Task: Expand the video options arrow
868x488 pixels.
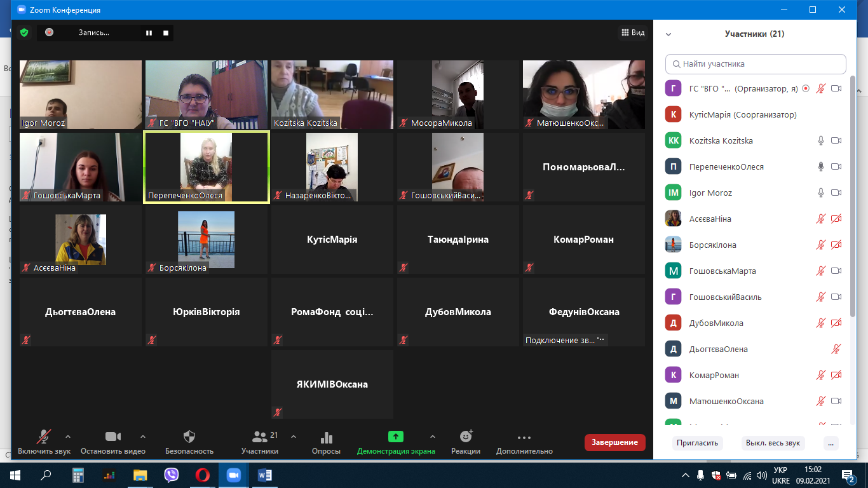Action: tap(142, 437)
